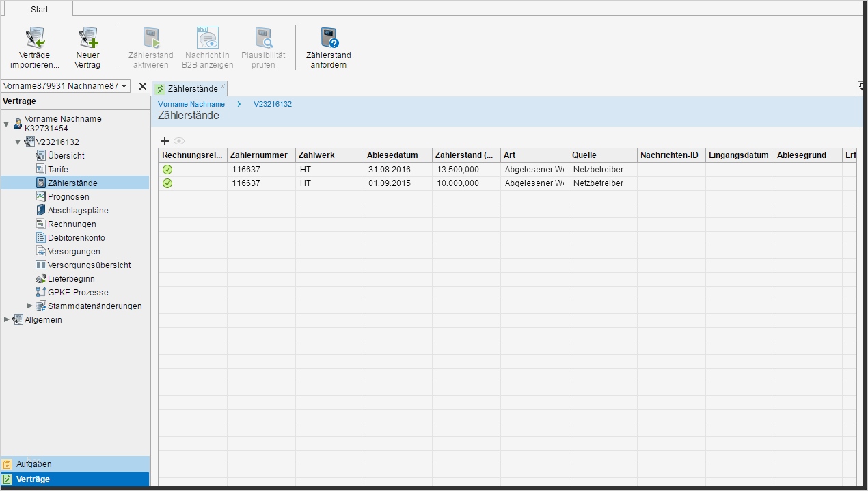The height and width of the screenshot is (491, 868).
Task: Open the customer name dropdown
Action: [x=124, y=86]
